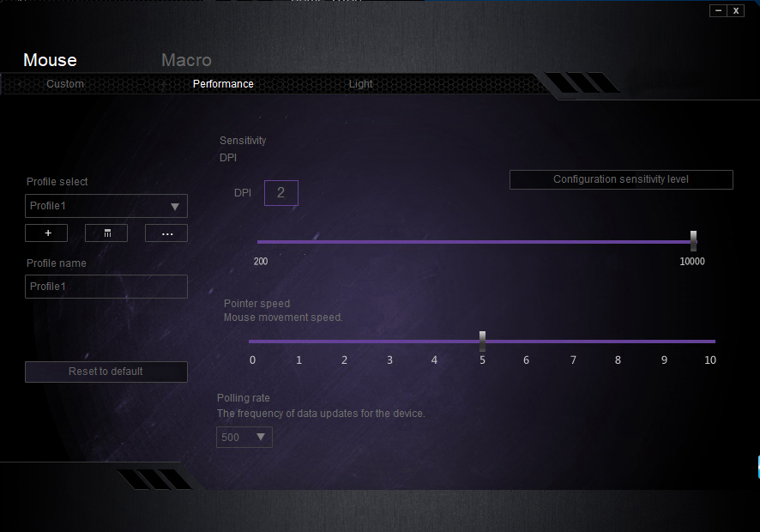
Task: Go to the Mouse section
Action: 50,60
